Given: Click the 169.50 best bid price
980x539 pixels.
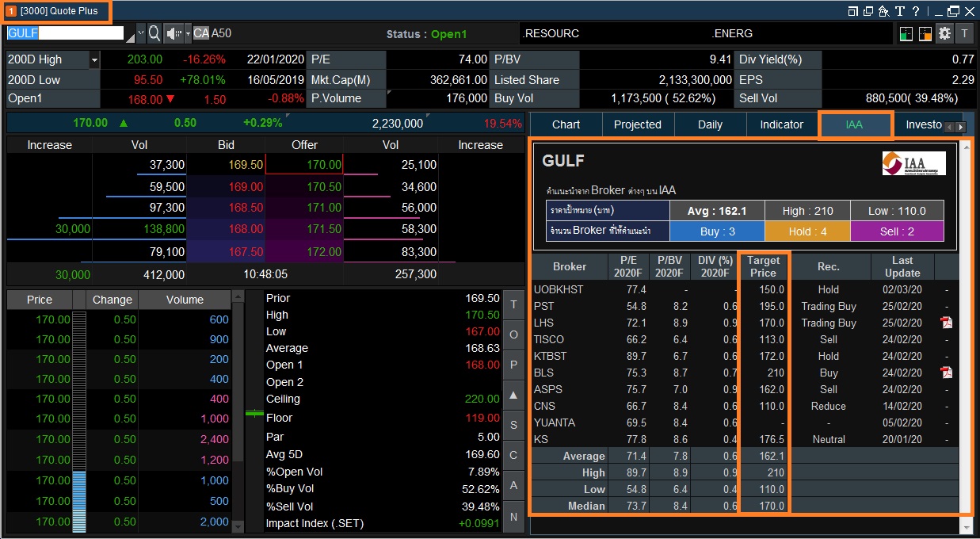Looking at the screenshot, I should coord(246,165).
